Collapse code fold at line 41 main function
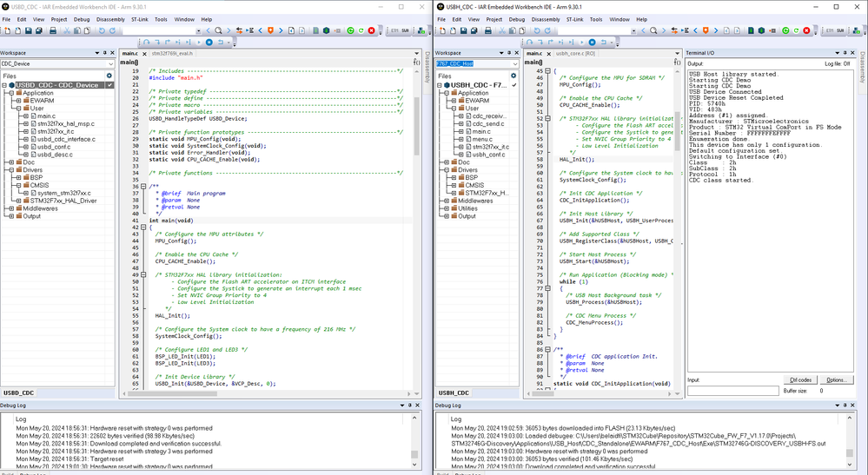The image size is (868, 475). (143, 228)
